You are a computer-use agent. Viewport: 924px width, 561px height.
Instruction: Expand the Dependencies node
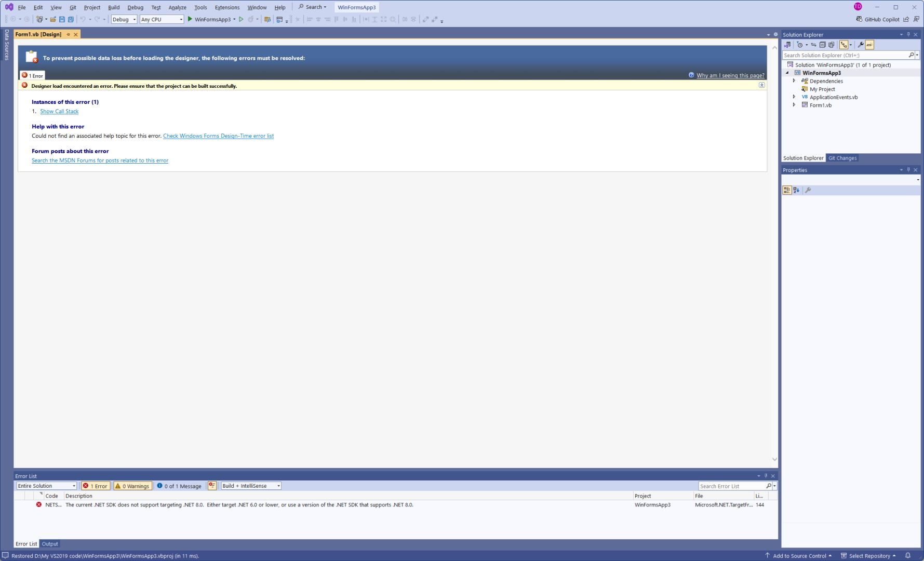coord(794,81)
